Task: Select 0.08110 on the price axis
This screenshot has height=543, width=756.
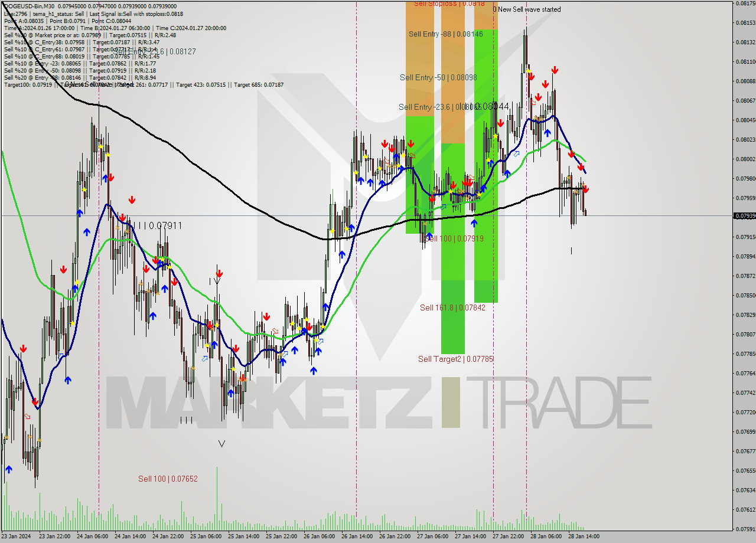Action: 745,61
